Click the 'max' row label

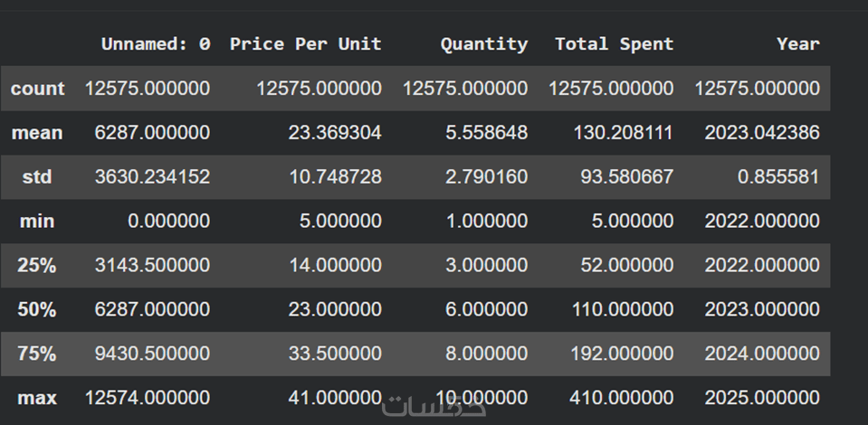point(37,398)
